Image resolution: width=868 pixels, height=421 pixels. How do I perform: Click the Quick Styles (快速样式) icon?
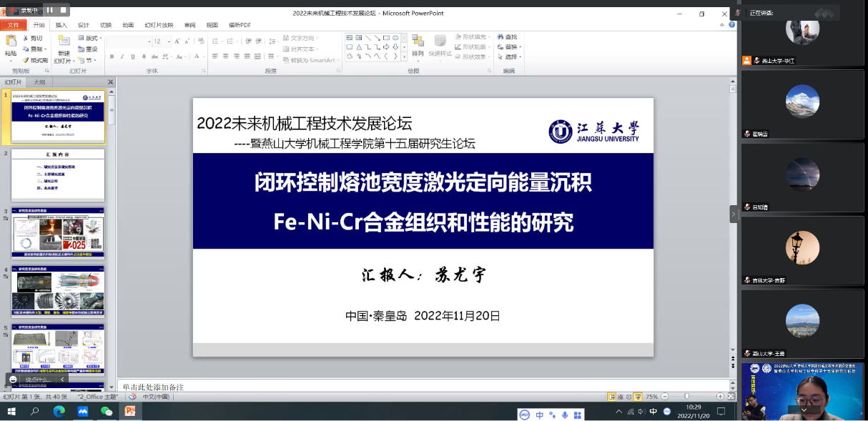click(x=440, y=46)
